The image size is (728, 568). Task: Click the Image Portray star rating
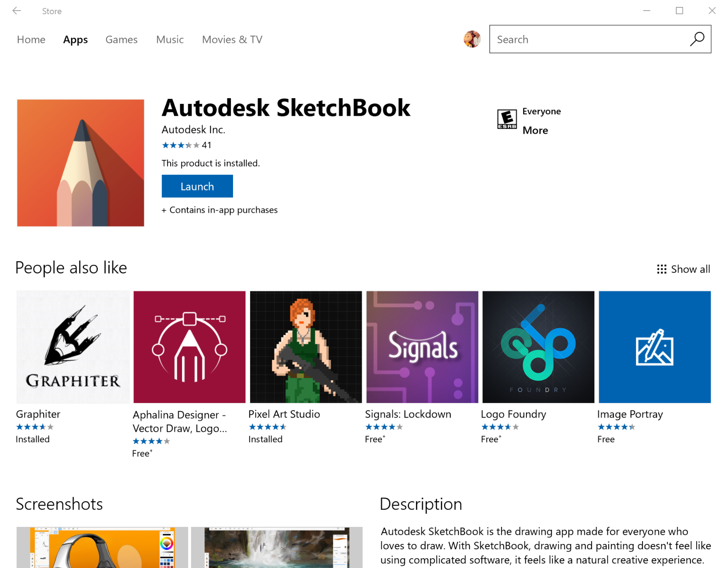616,427
